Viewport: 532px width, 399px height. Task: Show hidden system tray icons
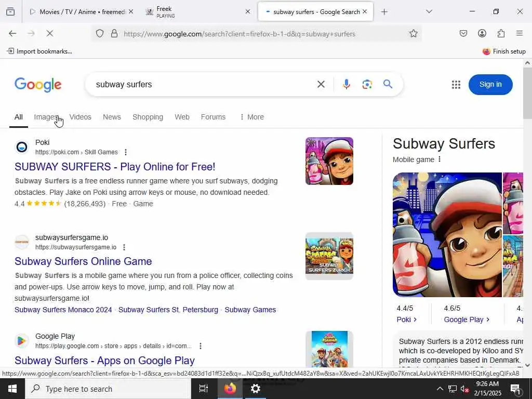point(440,389)
